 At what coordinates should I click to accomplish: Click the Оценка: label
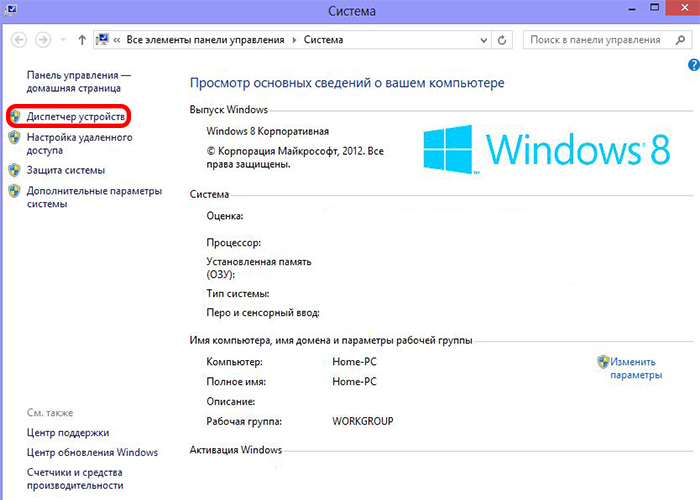[225, 216]
